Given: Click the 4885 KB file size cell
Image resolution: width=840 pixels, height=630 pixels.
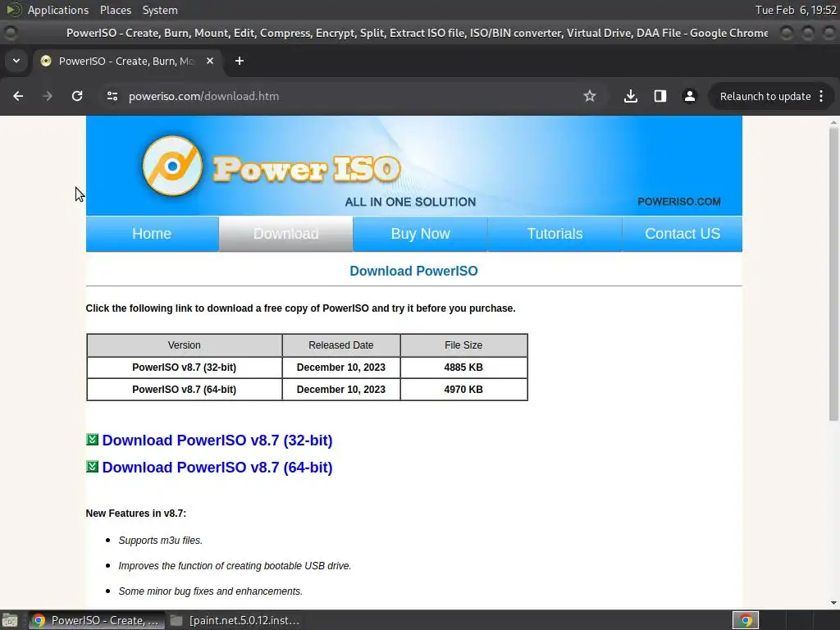Looking at the screenshot, I should point(463,367).
